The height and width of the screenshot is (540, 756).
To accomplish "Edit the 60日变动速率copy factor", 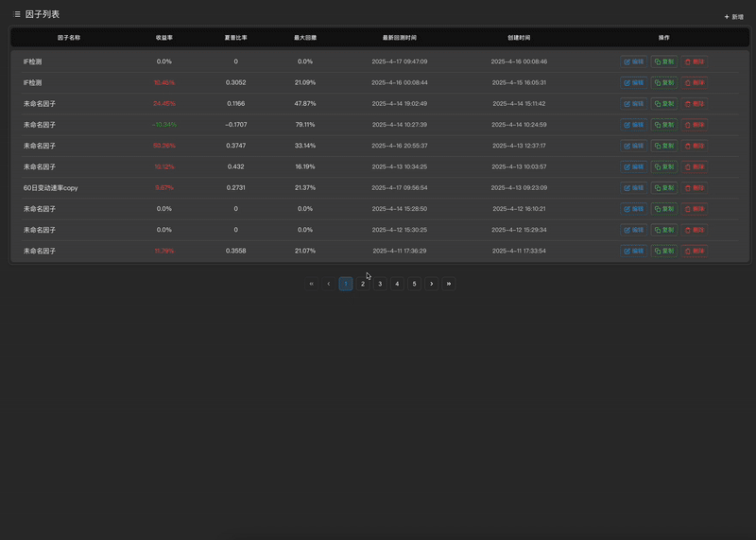I will pyautogui.click(x=633, y=187).
